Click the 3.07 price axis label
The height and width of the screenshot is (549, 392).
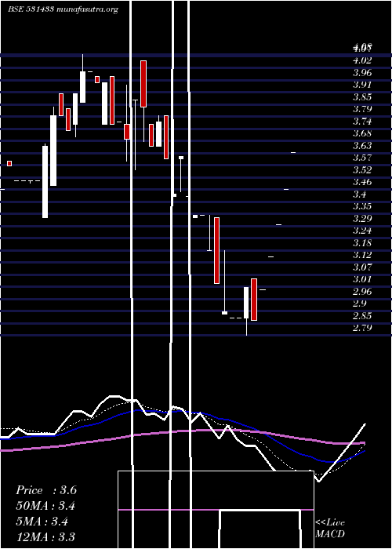362,267
